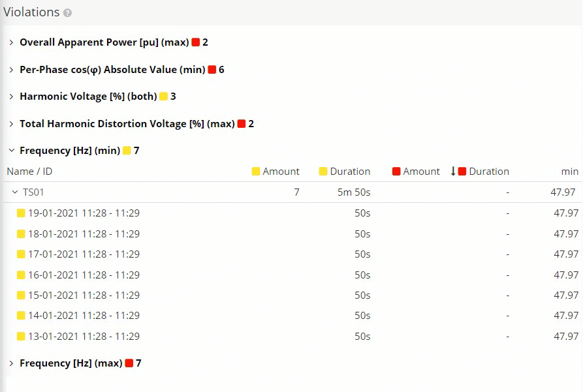Expand the Frequency [Hz] (max) group
This screenshot has height=392, width=583.
click(11, 363)
